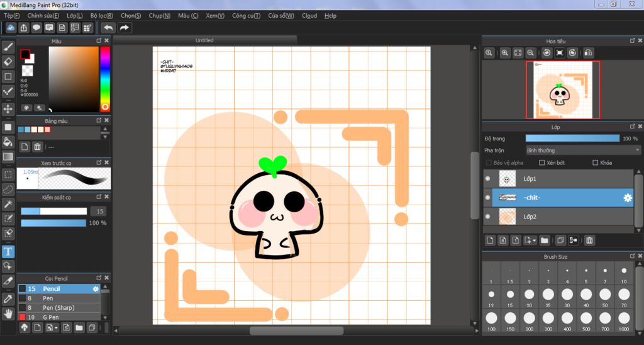Image resolution: width=644 pixels, height=345 pixels.
Task: Enable the Xén bớt clipping checkbox
Action: (x=541, y=163)
